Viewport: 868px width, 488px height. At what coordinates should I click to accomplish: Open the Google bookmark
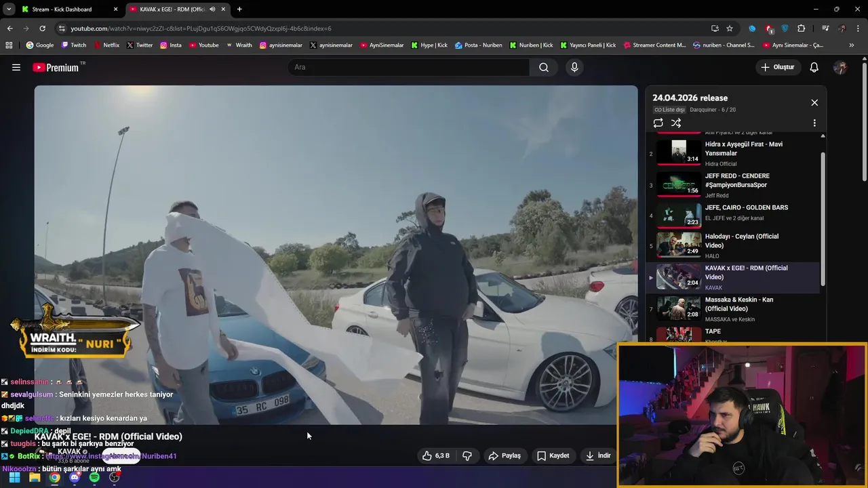(x=40, y=45)
